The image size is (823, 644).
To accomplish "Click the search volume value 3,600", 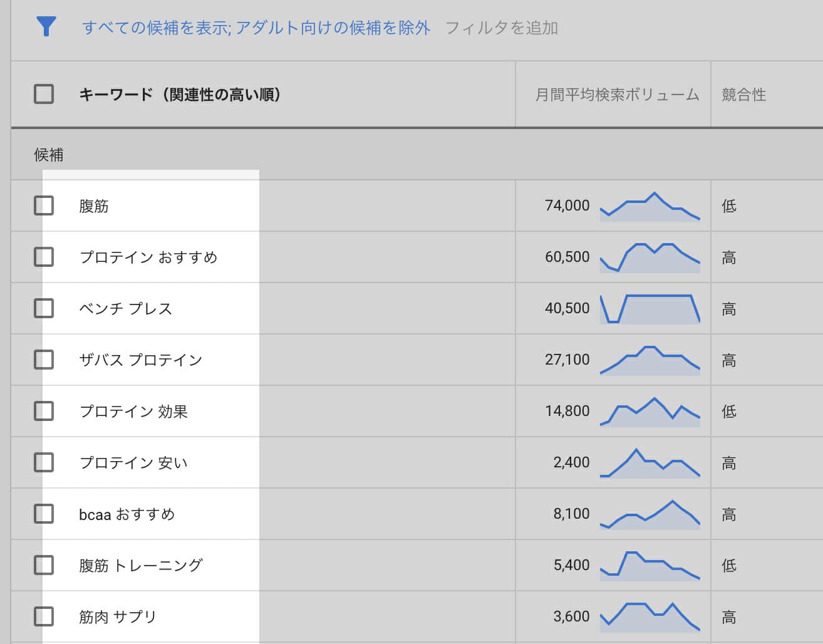I will click(x=571, y=616).
